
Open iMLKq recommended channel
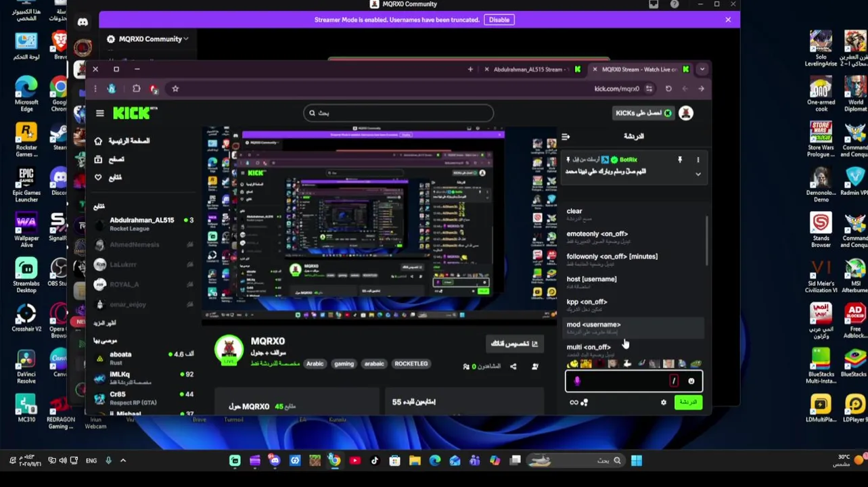click(x=143, y=377)
